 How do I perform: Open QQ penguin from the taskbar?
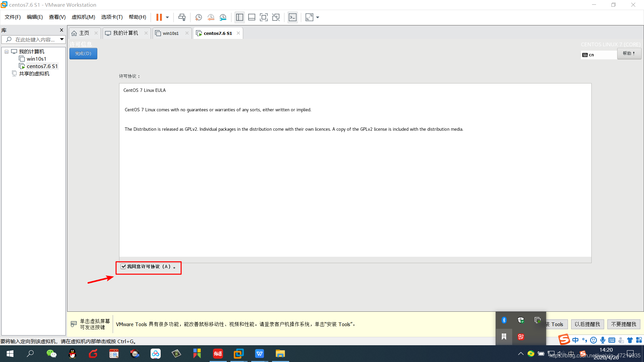[x=72, y=354]
